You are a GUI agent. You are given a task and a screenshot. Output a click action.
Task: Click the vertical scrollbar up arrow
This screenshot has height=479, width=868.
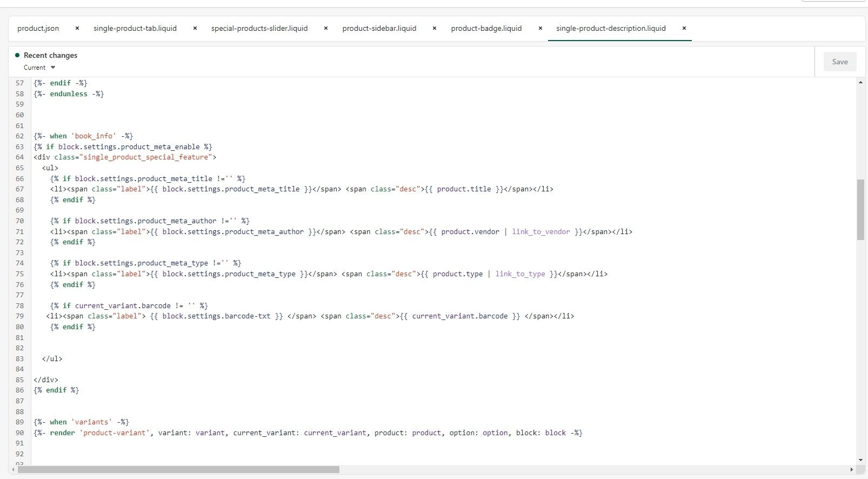point(860,82)
